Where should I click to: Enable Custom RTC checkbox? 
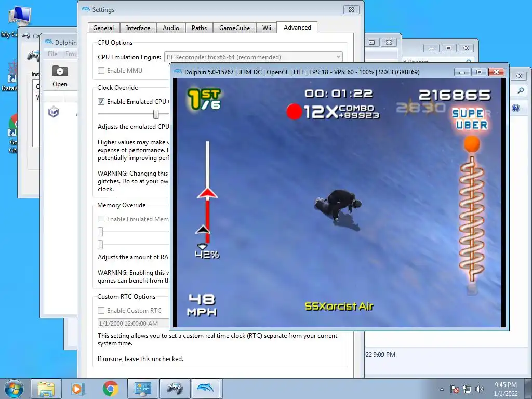click(101, 311)
